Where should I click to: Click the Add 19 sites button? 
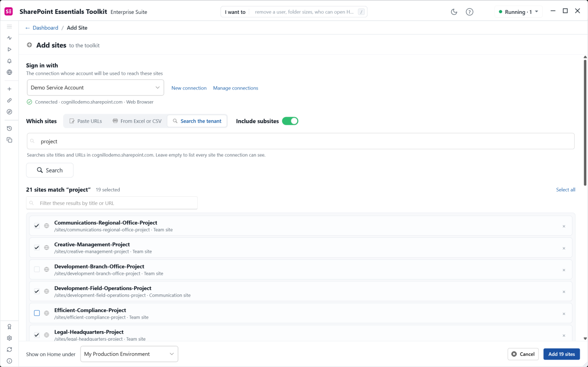click(x=562, y=354)
